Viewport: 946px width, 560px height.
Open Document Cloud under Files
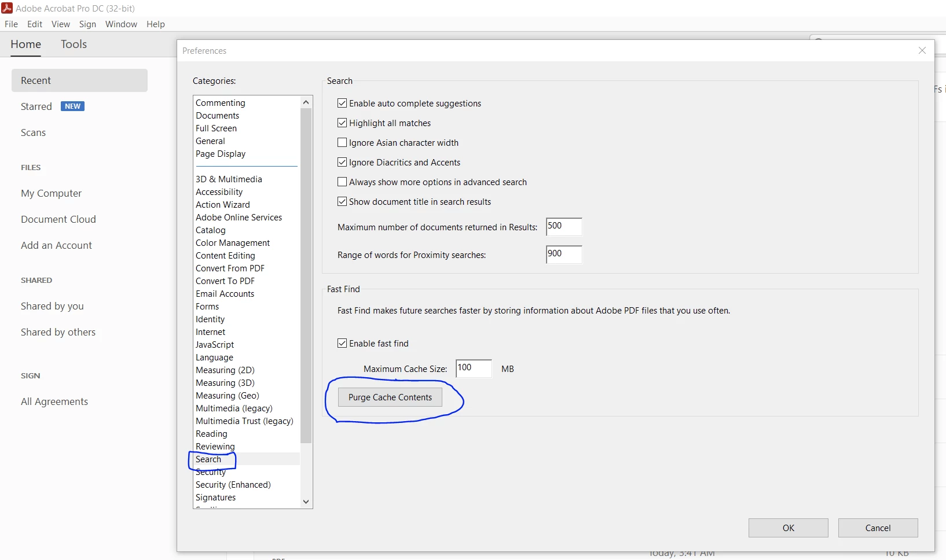coord(58,219)
